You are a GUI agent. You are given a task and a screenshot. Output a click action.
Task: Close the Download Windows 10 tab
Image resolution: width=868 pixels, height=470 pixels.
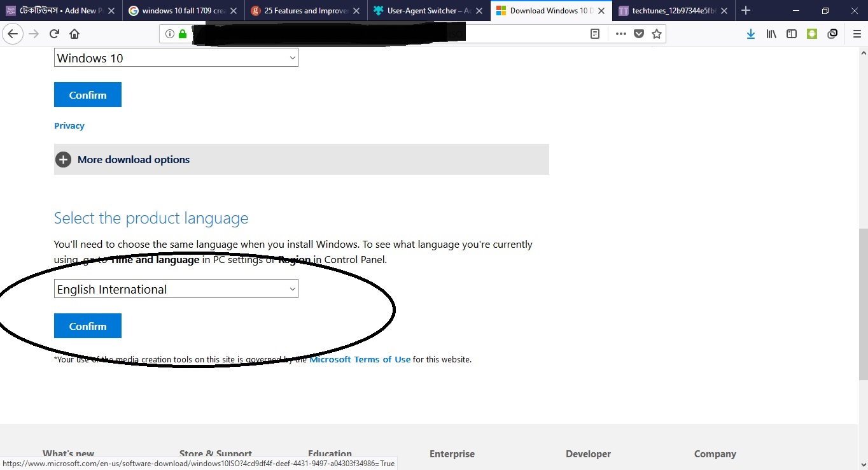coord(601,11)
